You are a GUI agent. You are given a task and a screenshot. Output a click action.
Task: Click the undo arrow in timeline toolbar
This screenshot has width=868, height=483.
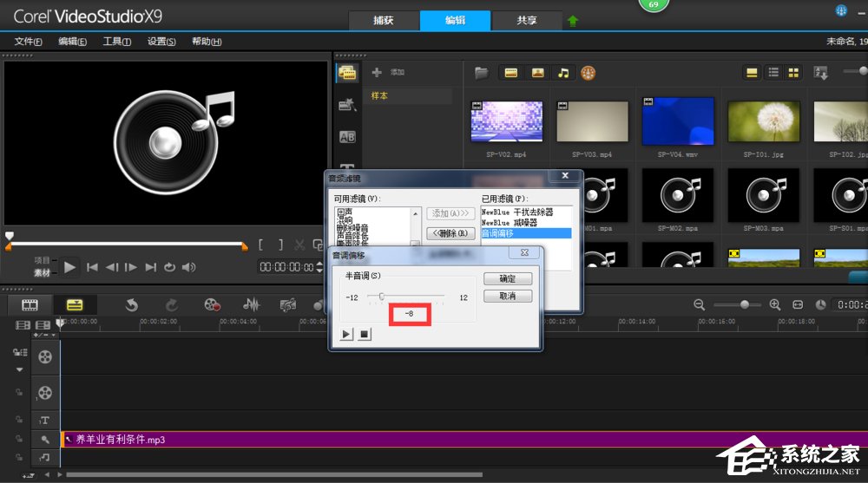click(132, 304)
